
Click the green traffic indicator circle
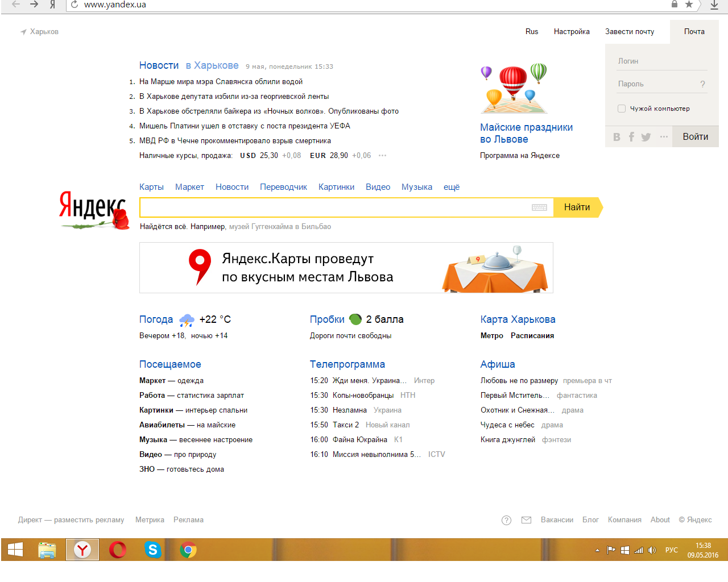click(355, 319)
